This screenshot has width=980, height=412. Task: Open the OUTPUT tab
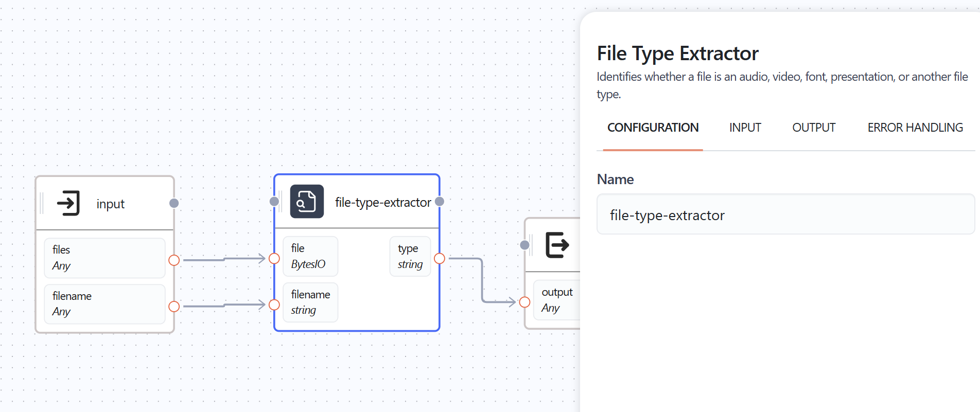click(813, 128)
